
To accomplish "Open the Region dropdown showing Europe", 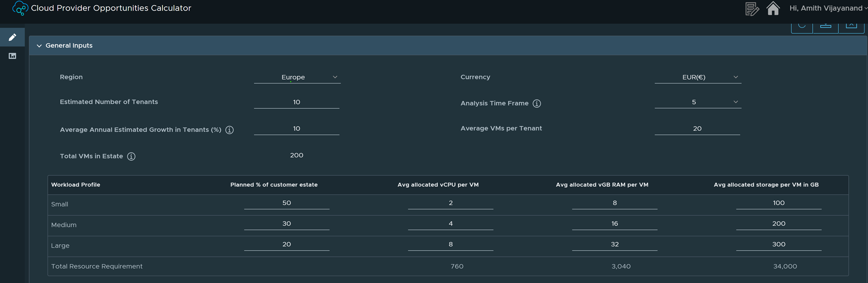I will click(297, 77).
